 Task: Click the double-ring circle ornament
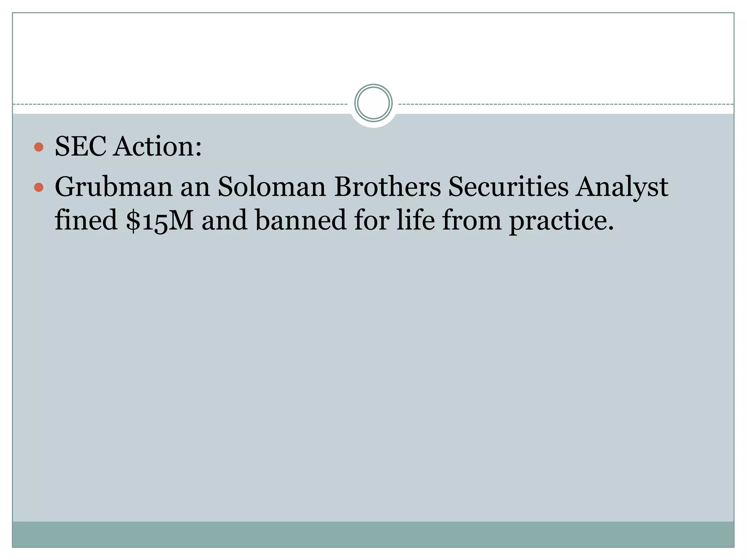tap(373, 103)
